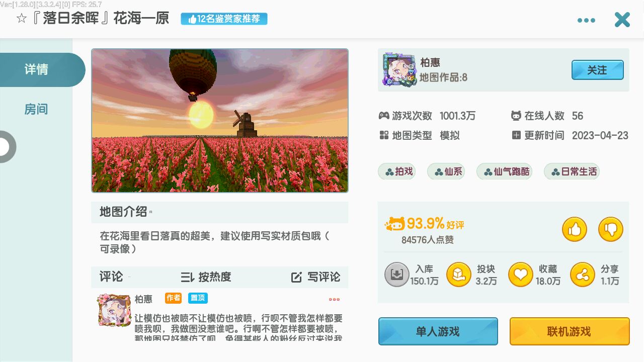Select the 仙气跑酷 tag
This screenshot has width=644, height=362.
coord(506,171)
